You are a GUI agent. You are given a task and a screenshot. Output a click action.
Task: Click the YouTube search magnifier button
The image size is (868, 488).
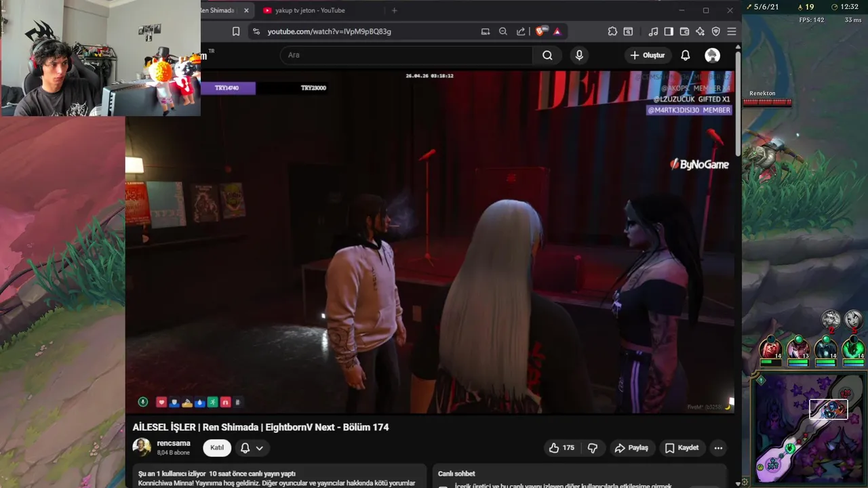[x=547, y=55]
